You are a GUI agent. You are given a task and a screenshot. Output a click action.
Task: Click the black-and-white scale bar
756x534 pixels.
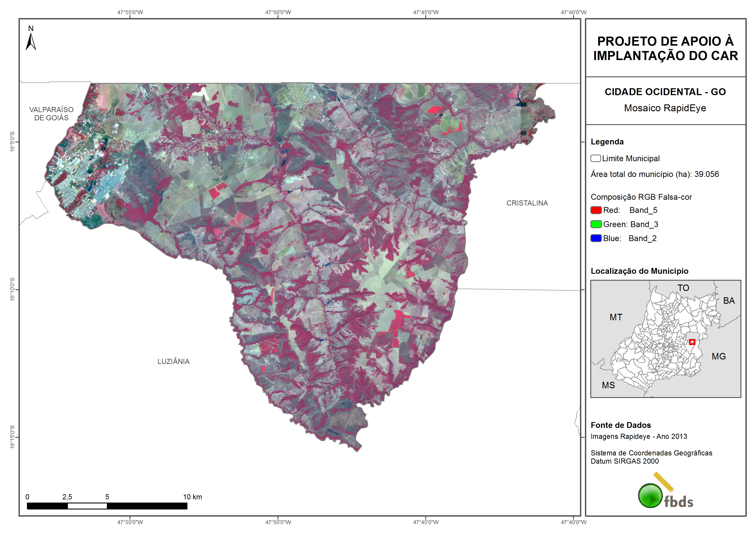point(107,506)
